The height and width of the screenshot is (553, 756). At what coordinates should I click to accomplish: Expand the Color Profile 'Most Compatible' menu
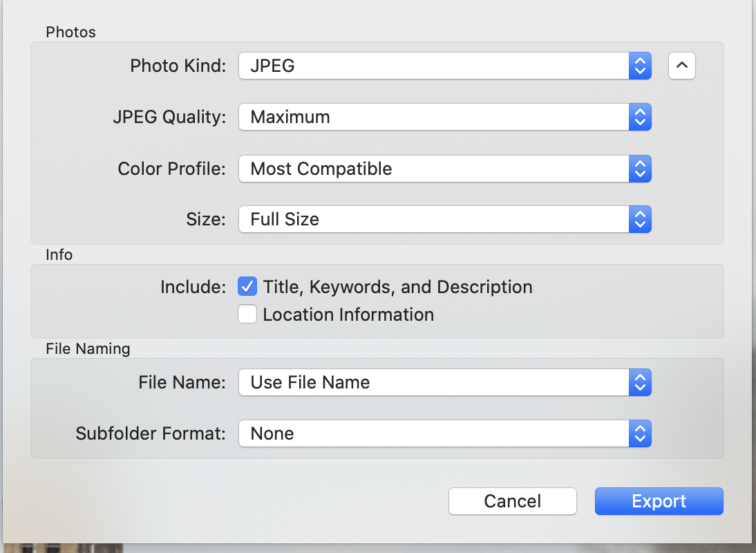[434, 169]
